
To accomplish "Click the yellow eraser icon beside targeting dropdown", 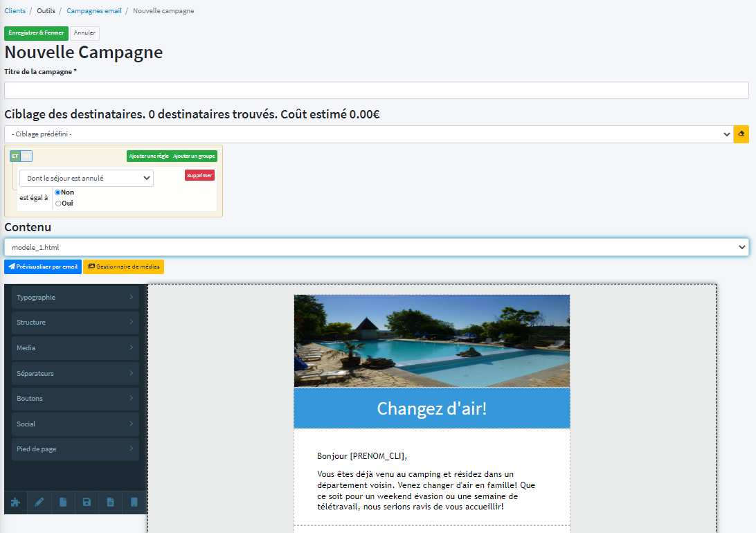I will (741, 134).
